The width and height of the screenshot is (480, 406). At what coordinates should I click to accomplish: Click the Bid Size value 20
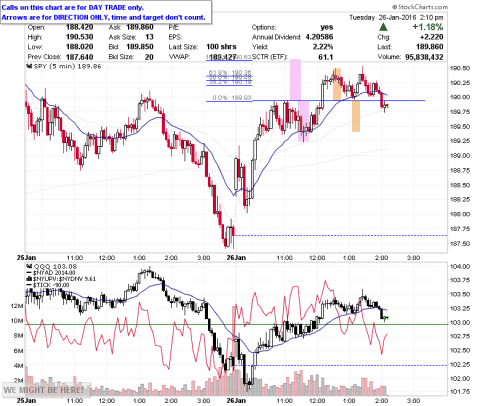[149, 57]
